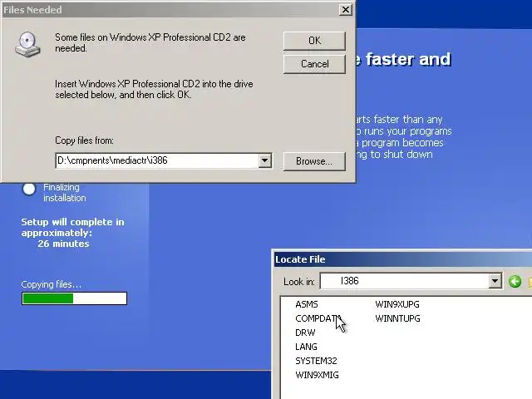The height and width of the screenshot is (399, 532).
Task: Open the Browse... file picker
Action: coord(314,161)
